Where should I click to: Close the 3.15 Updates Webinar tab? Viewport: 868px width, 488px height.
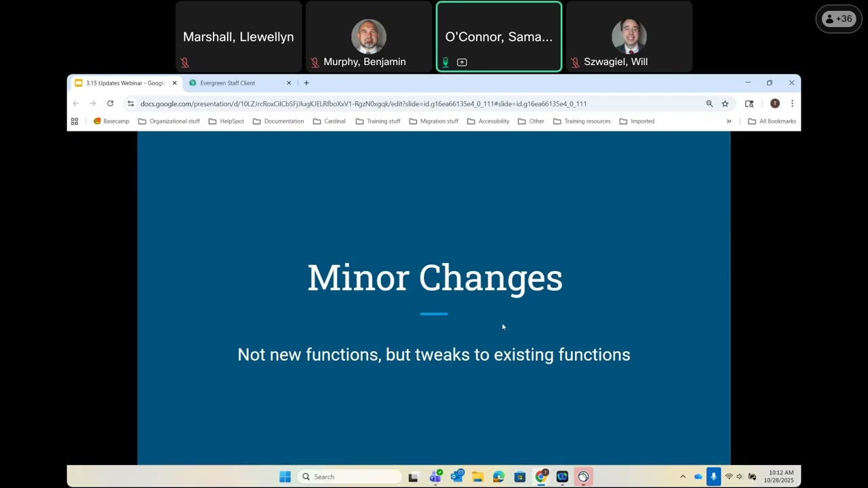174,83
